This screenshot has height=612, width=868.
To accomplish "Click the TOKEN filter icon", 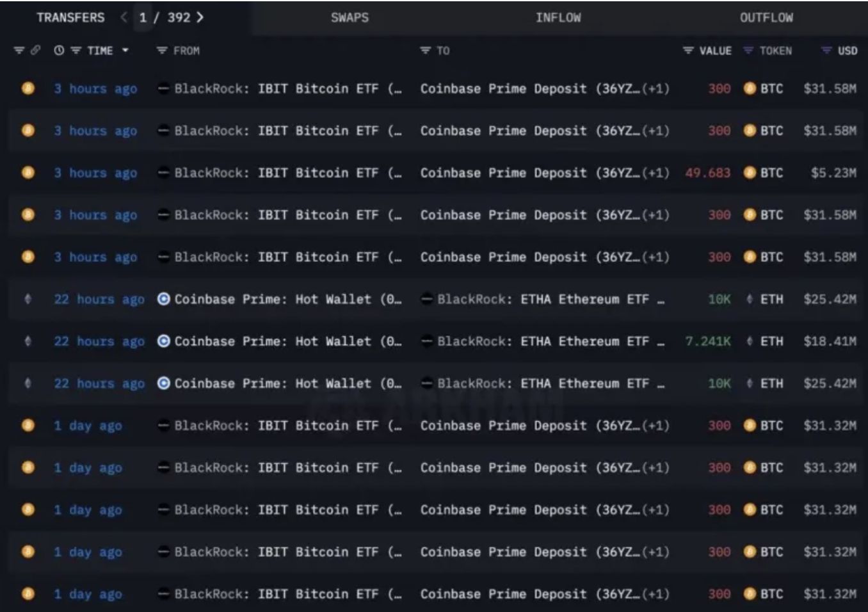I will 748,51.
